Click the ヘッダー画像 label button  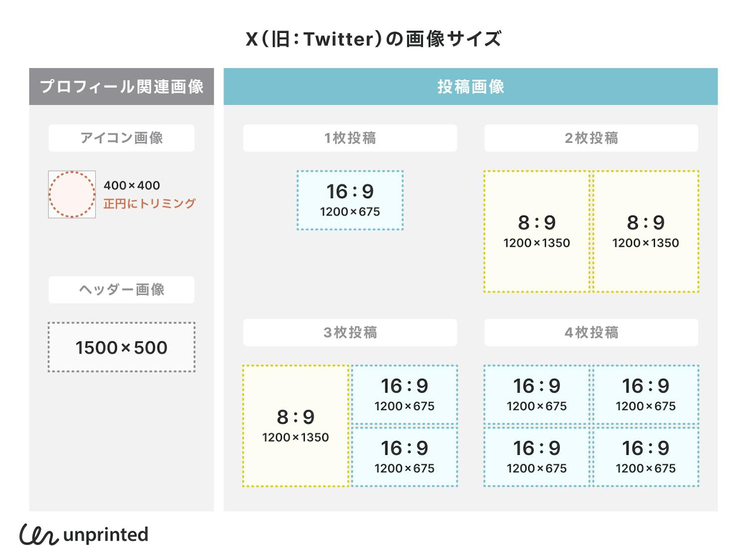click(122, 290)
